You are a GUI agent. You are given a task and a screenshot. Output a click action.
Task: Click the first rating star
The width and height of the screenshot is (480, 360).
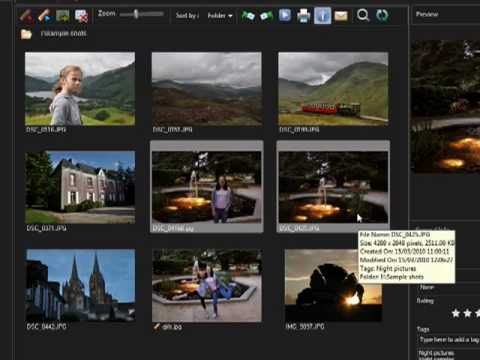456,313
